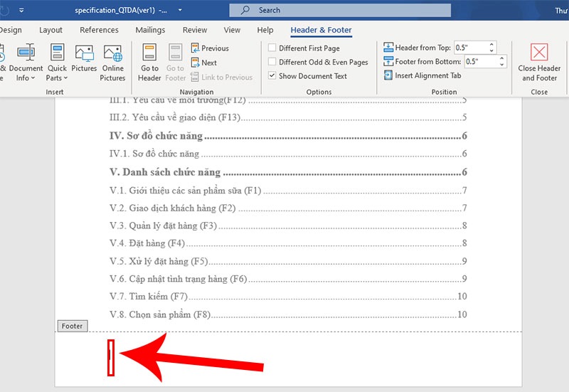Open the Help tab
The height and width of the screenshot is (392, 569).
tap(265, 30)
